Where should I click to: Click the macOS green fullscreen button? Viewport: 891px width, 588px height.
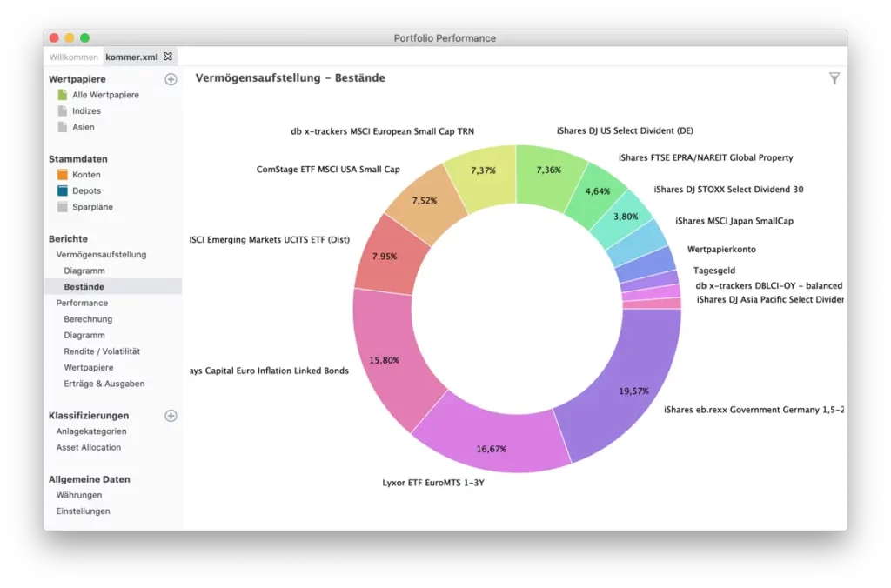[x=84, y=37]
